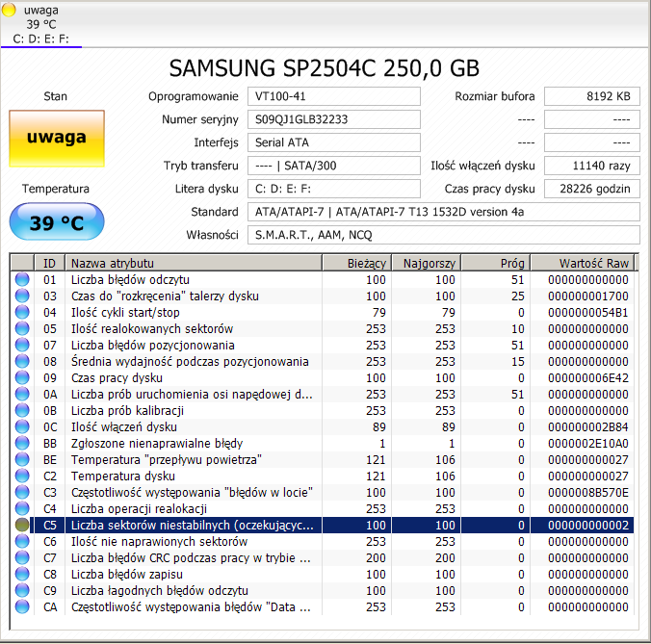651x644 pixels.
Task: Click the 'Wartość Raw' column header
Action: [x=583, y=263]
